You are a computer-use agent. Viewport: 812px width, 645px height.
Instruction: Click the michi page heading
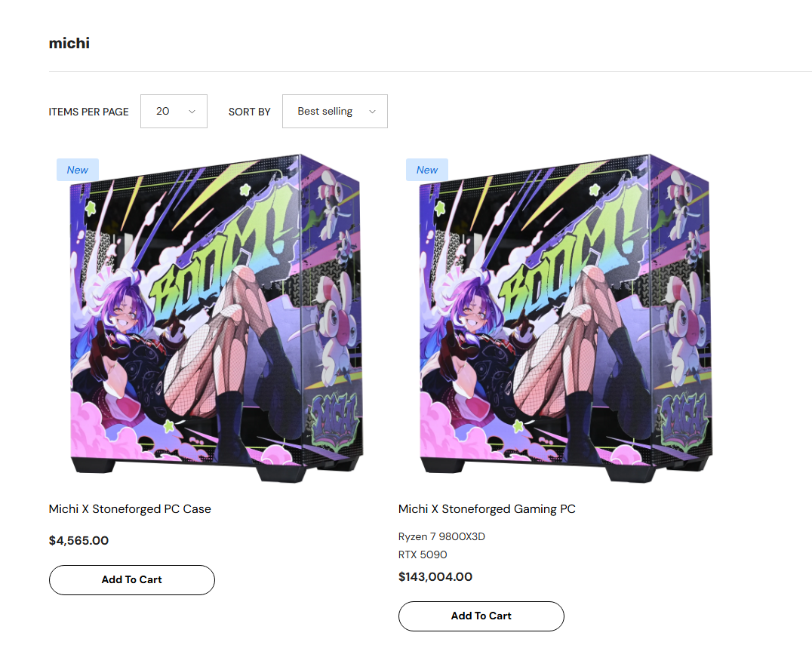(x=69, y=43)
